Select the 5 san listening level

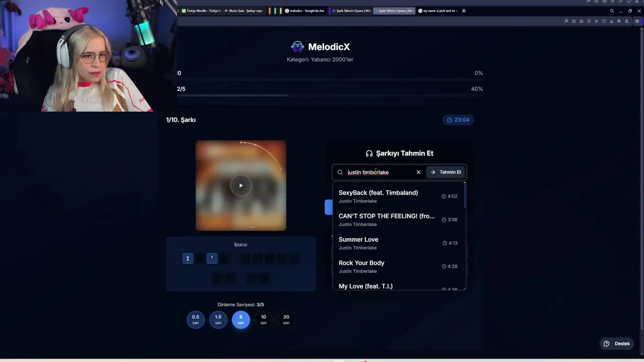240,319
